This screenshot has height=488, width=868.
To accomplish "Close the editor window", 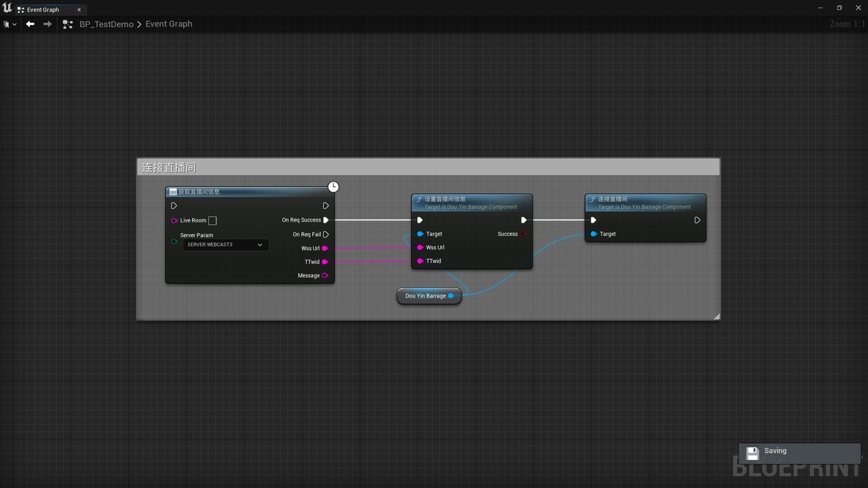I will click(859, 8).
